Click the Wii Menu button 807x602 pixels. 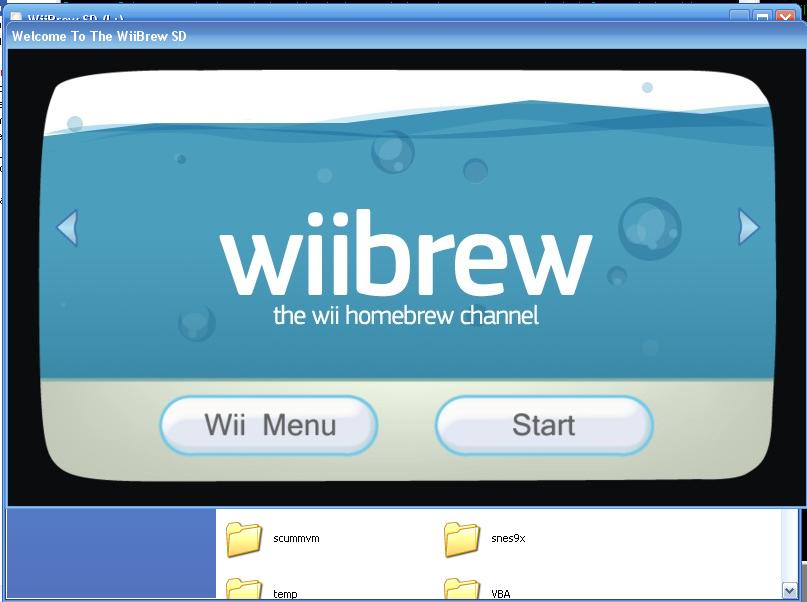pyautogui.click(x=269, y=425)
